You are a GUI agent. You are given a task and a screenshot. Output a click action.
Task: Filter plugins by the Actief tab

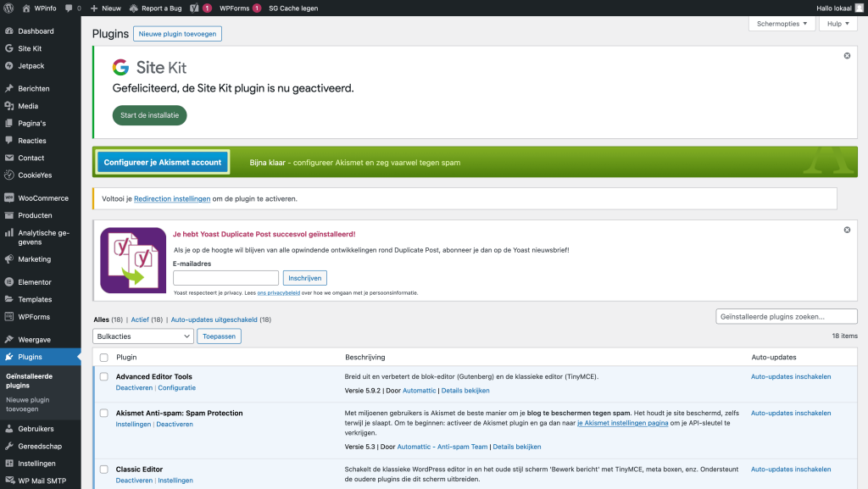(x=140, y=320)
